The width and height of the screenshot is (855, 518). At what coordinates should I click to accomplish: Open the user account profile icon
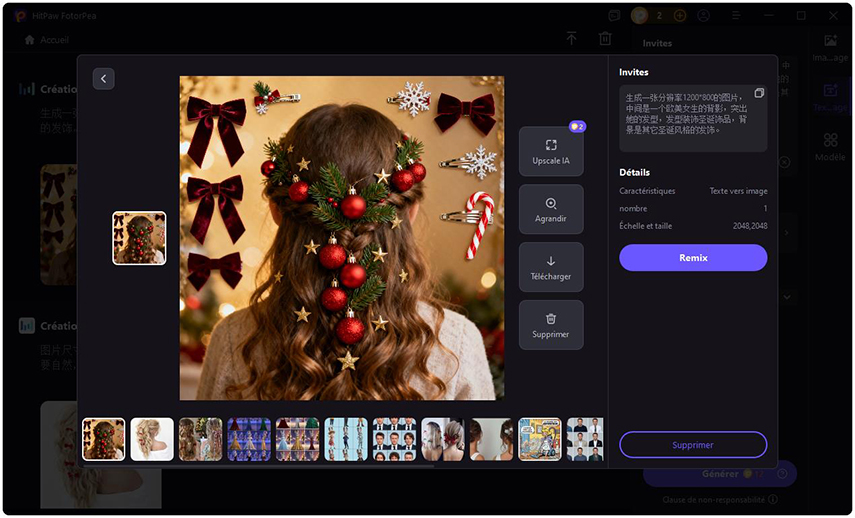click(x=705, y=16)
